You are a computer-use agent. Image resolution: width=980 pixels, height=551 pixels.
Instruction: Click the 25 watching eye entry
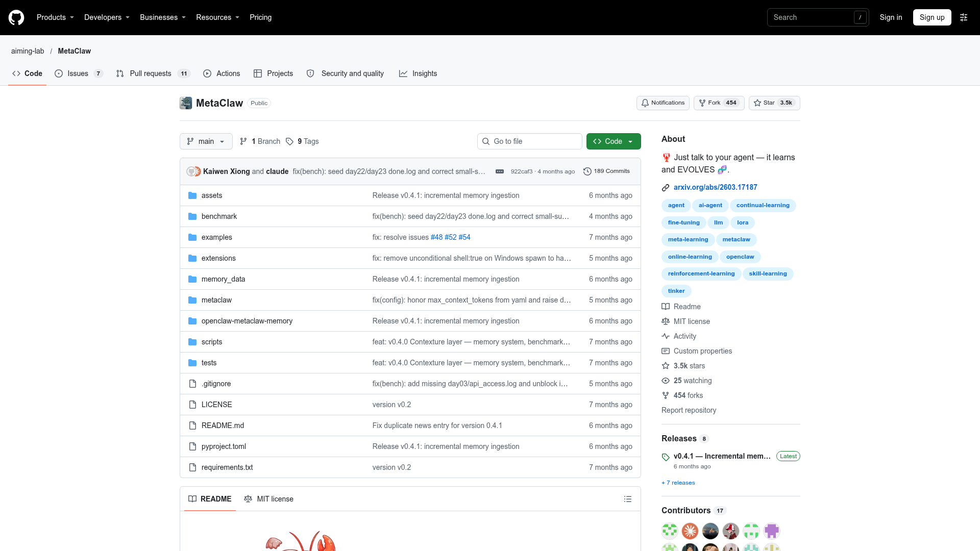(687, 381)
